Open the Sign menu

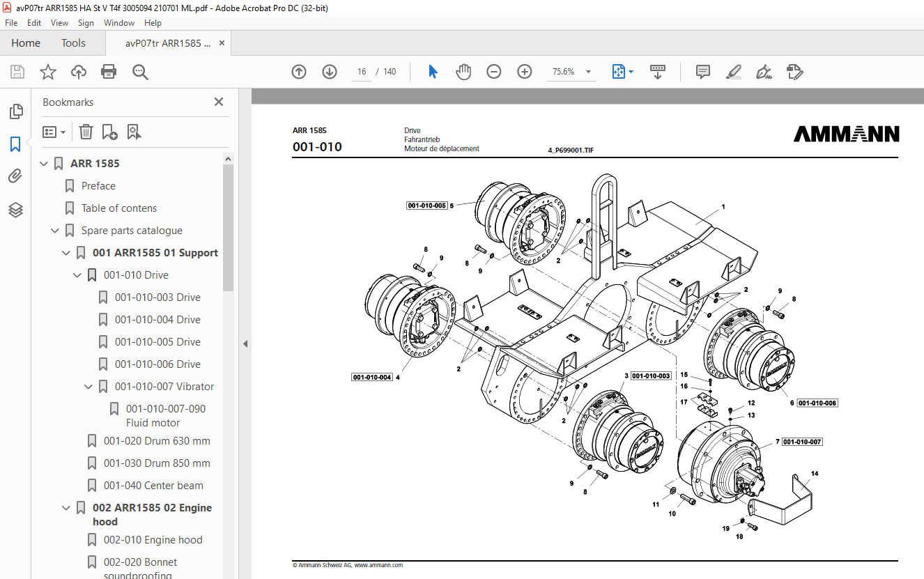(86, 23)
